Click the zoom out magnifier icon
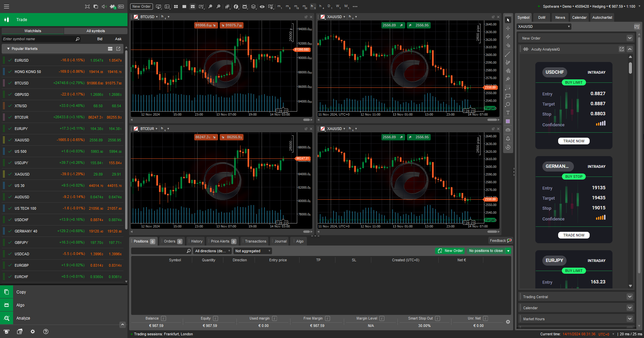The height and width of the screenshot is (338, 644). click(210, 6)
